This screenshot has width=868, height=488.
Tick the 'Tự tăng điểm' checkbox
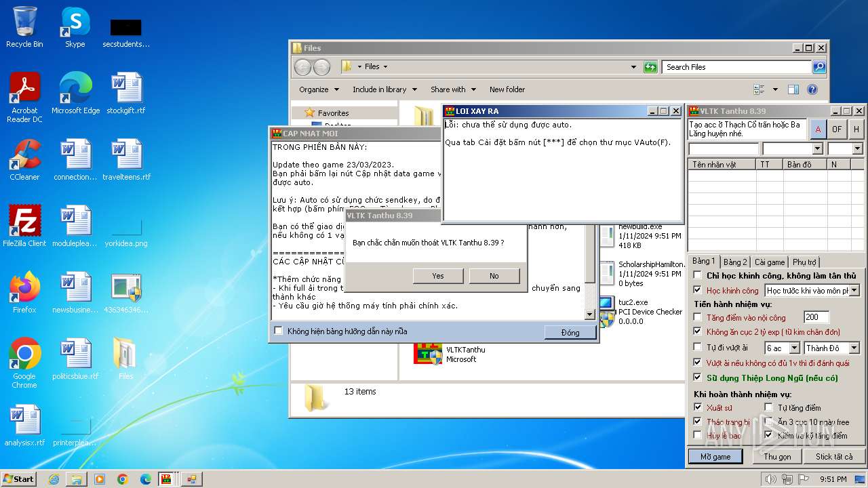(768, 407)
